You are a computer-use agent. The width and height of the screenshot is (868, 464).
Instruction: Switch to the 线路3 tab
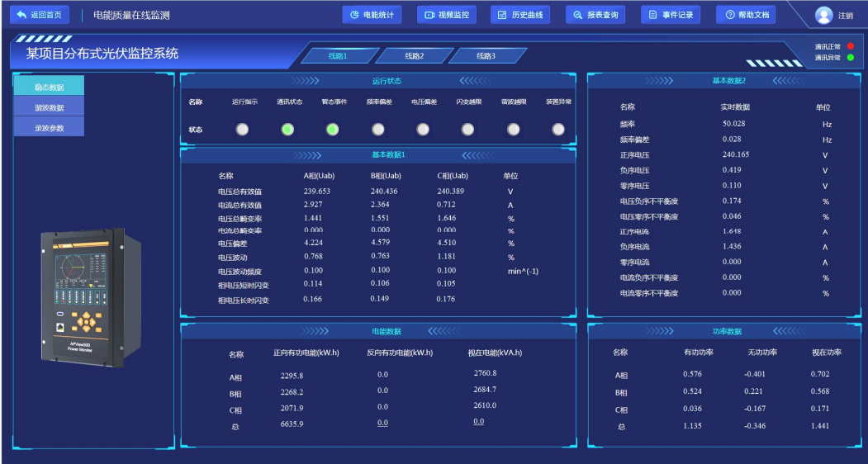(486, 56)
